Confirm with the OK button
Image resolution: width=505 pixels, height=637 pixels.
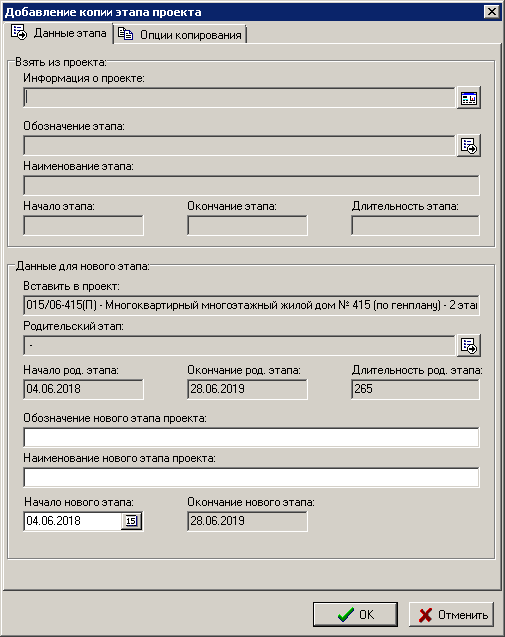(355, 614)
